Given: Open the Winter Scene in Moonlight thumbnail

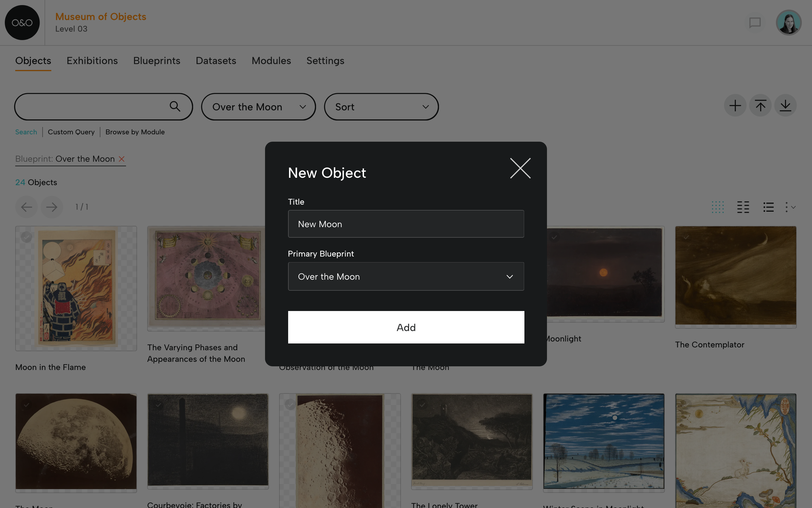Looking at the screenshot, I should coord(604,443).
